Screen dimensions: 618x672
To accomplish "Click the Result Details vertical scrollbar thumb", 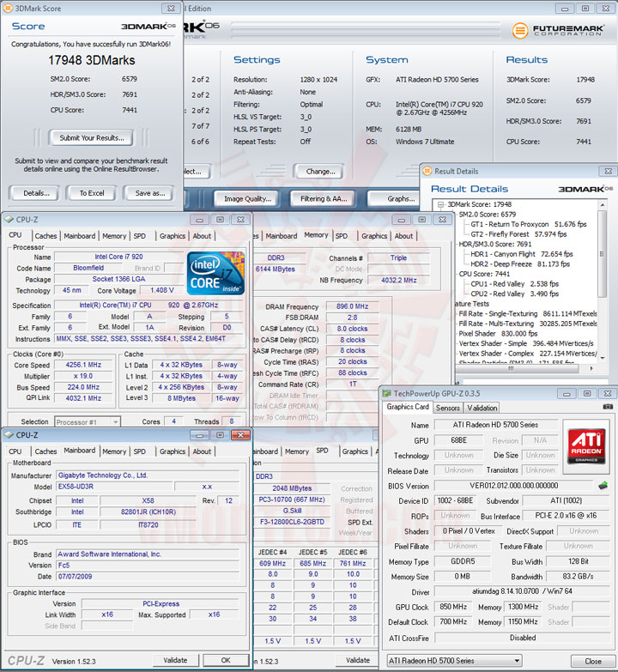I will pos(603,254).
